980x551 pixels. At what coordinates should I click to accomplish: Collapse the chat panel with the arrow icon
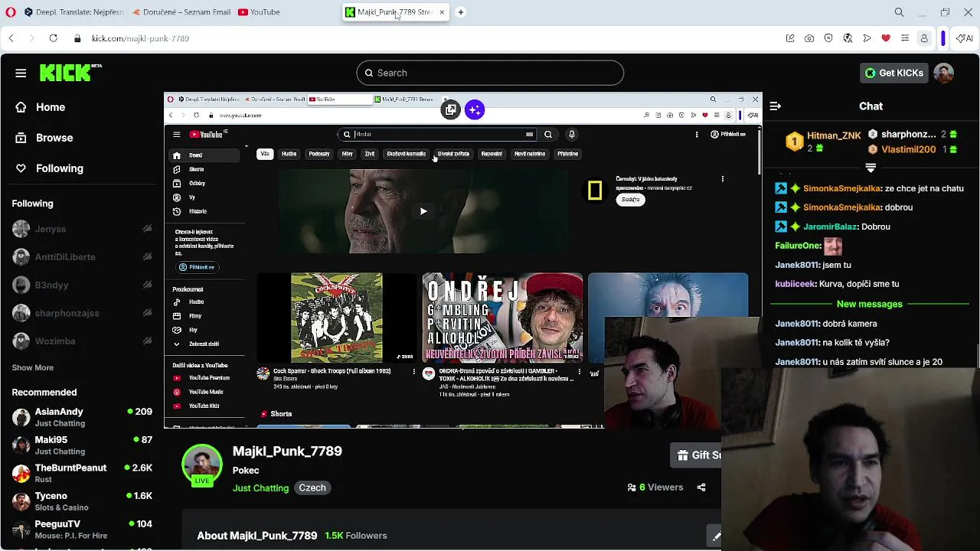[775, 106]
